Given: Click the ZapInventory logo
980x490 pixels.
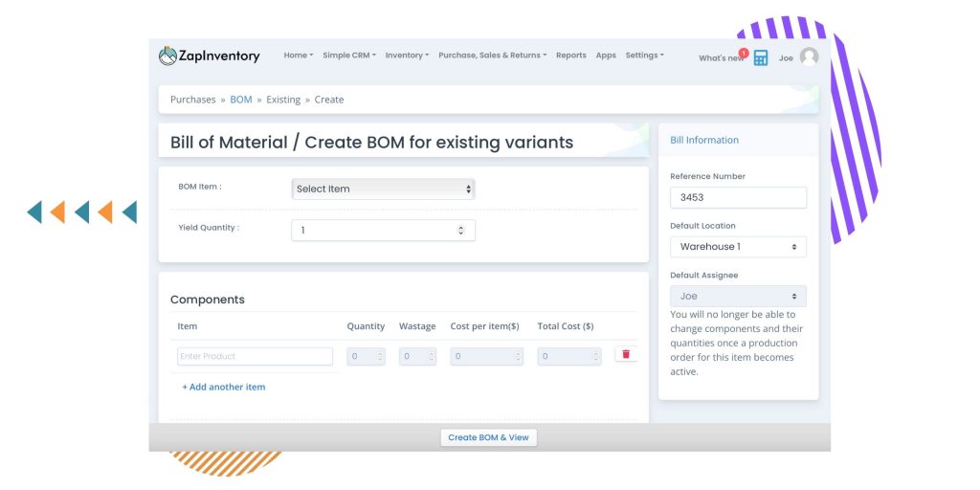Looking at the screenshot, I should click(x=210, y=56).
